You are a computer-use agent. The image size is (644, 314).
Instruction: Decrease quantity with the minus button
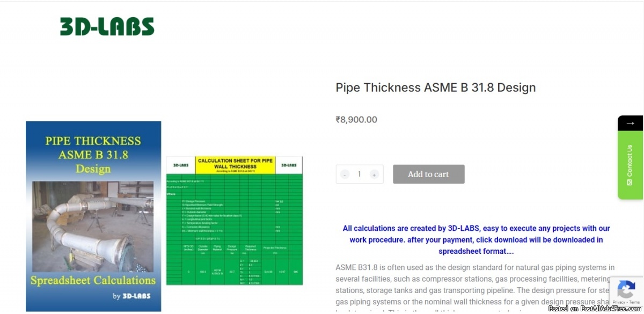pyautogui.click(x=345, y=174)
